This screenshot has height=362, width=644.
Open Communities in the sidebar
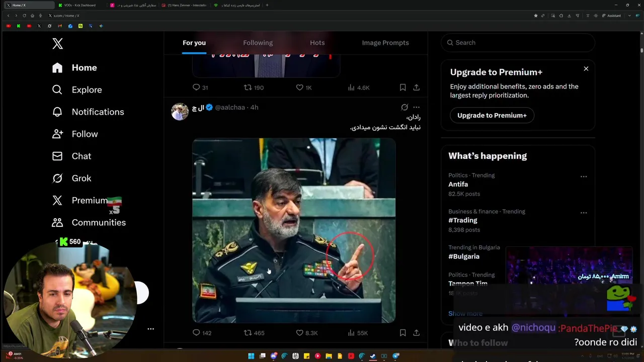coord(89,223)
